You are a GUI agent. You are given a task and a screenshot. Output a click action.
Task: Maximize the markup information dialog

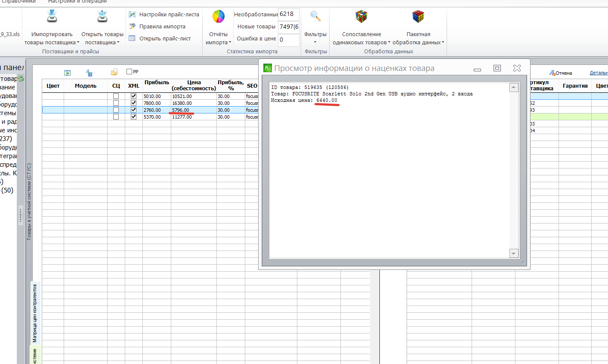point(497,68)
